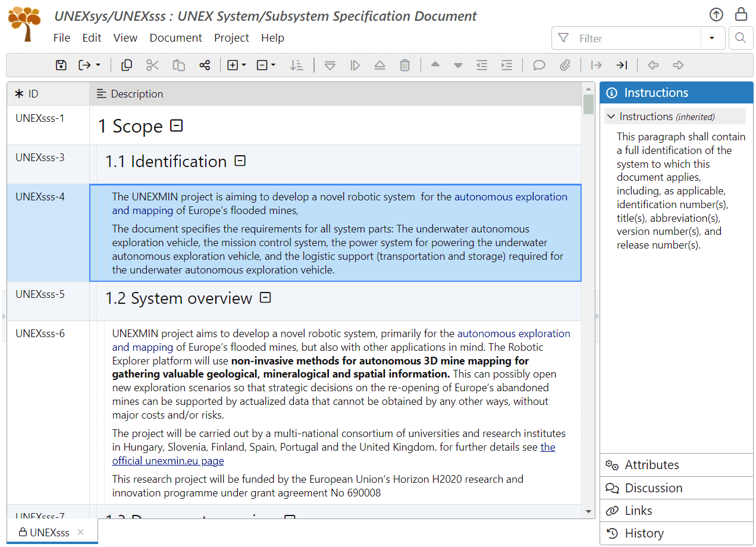756x547 pixels.
Task: Open the Links panel
Action: coord(676,511)
